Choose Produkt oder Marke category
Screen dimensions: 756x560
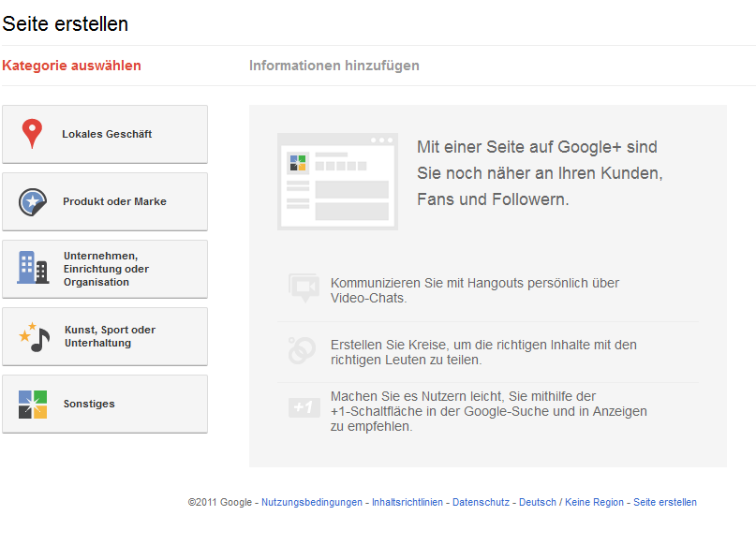(105, 202)
